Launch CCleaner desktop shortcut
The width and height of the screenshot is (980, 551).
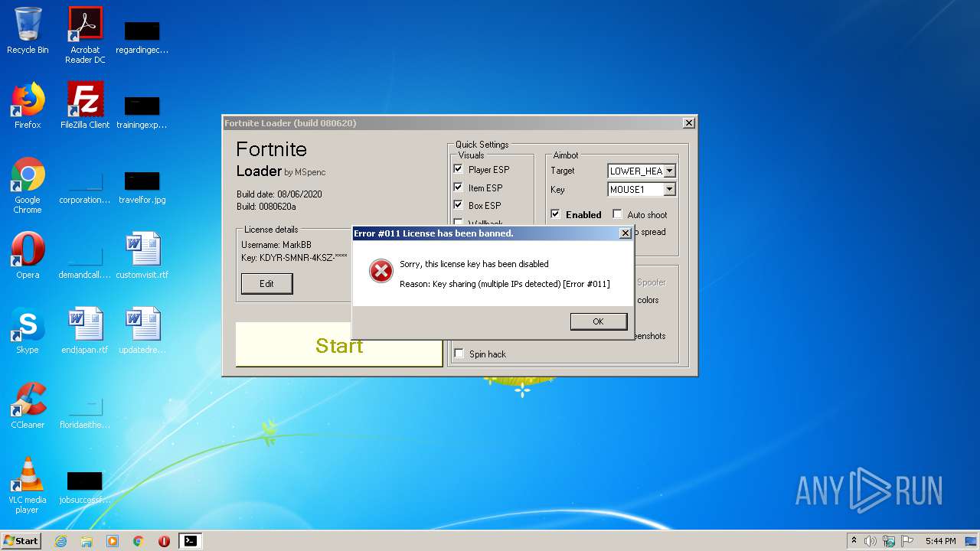point(28,406)
